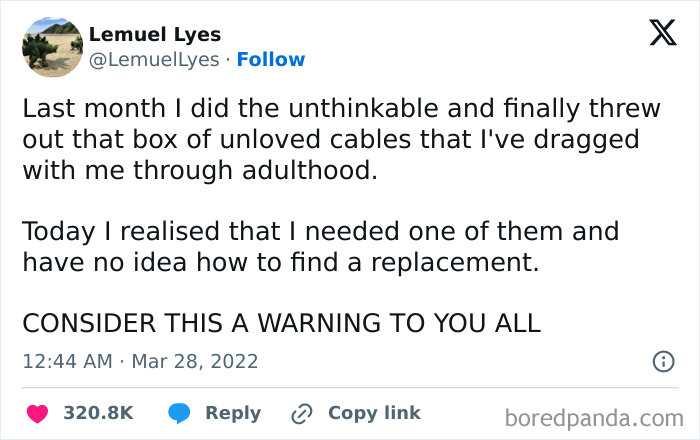View the 320.8K likes count
The width and height of the screenshot is (700, 440).
coord(98,413)
